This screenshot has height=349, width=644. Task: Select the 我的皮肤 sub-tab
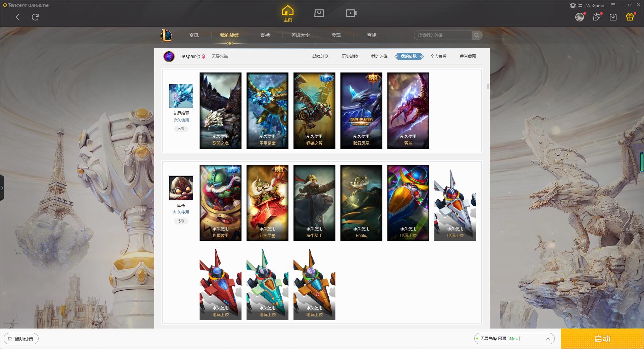(x=409, y=56)
